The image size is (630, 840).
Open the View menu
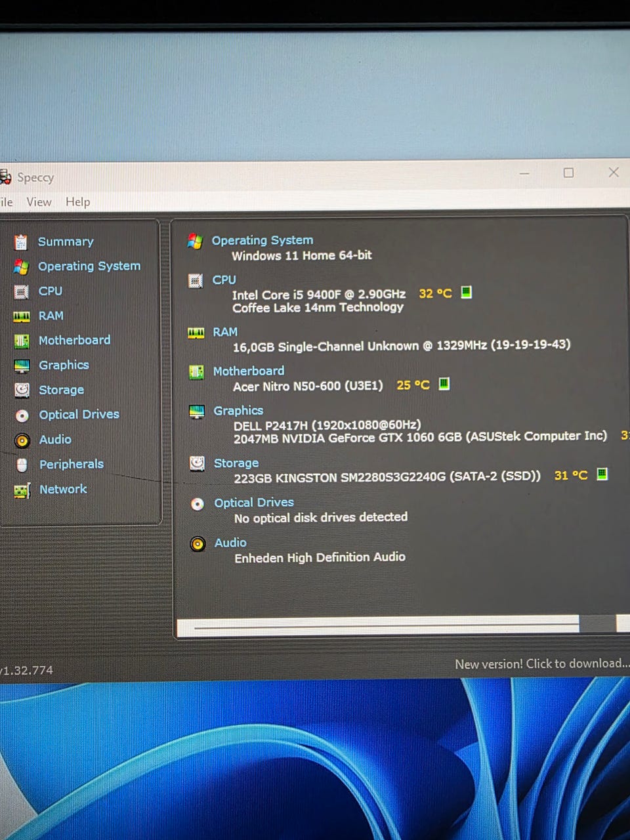(x=39, y=202)
